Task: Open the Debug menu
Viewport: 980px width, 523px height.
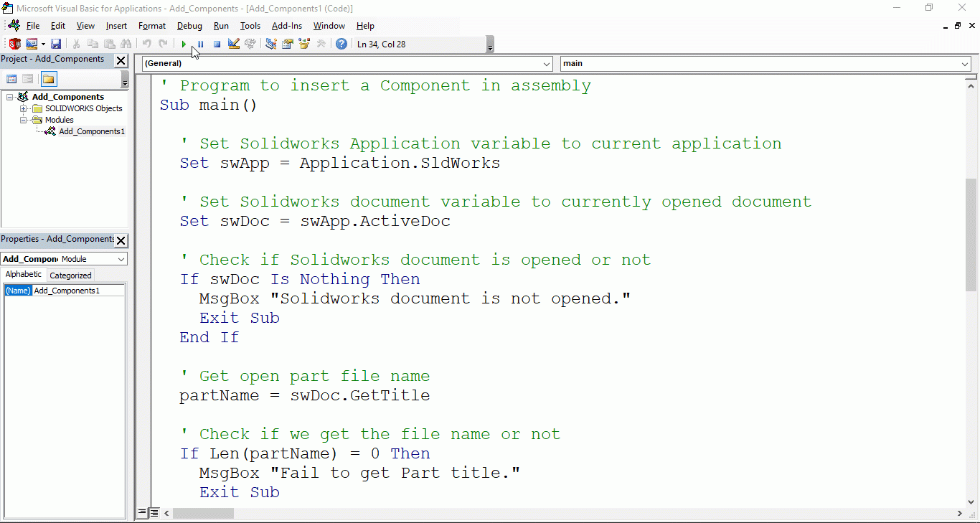Action: click(x=189, y=26)
